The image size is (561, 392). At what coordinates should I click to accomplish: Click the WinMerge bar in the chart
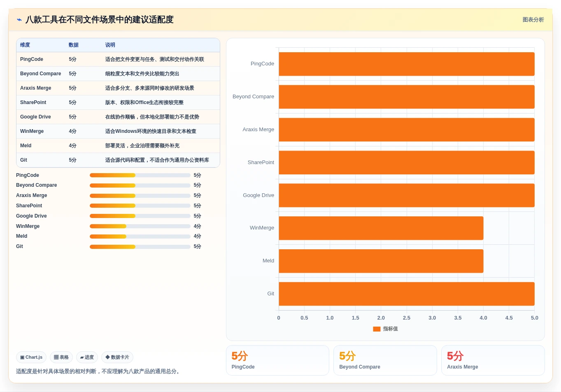coord(381,228)
